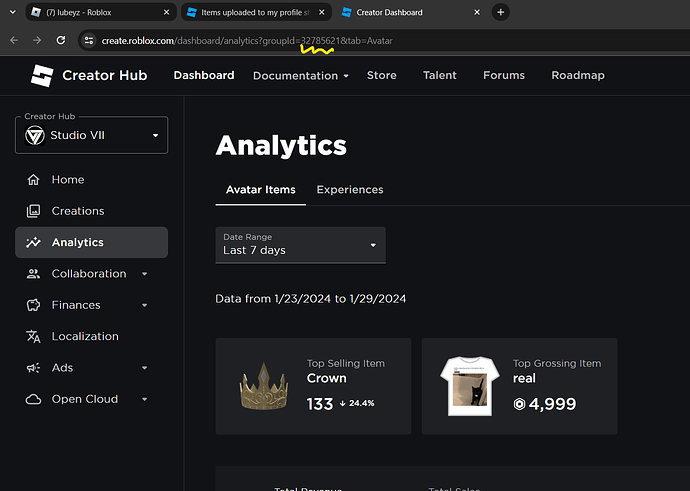Expand the Collaboration submenu arrow
Image resolution: width=690 pixels, height=491 pixels.
[144, 274]
